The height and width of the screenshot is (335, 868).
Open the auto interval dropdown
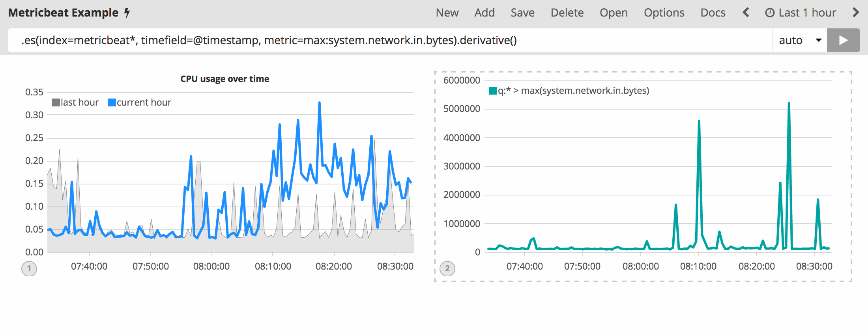799,40
